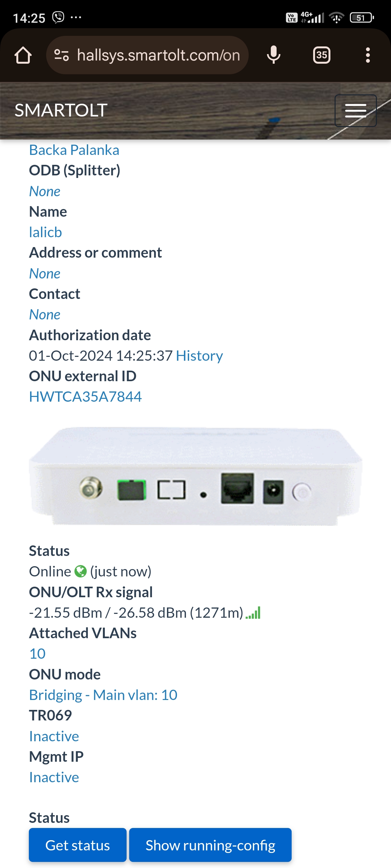Tap the voice search microphone icon
Viewport: 391px width, 868px height.
coord(273,55)
